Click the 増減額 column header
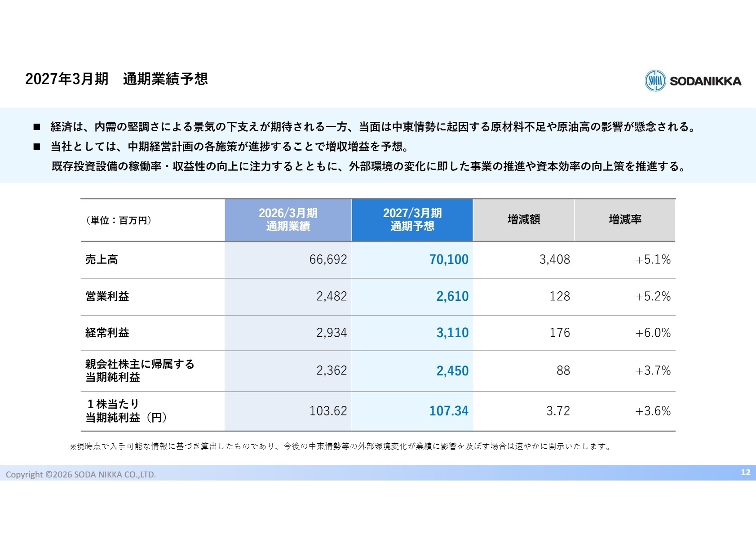756x535 pixels. coord(524,220)
